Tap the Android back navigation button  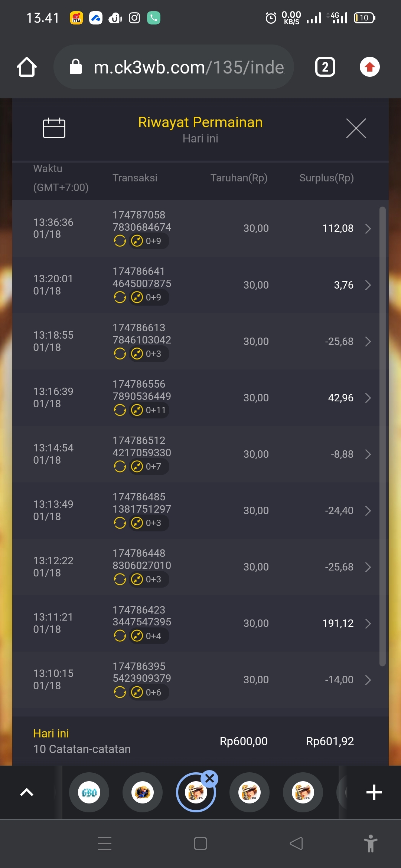(296, 844)
